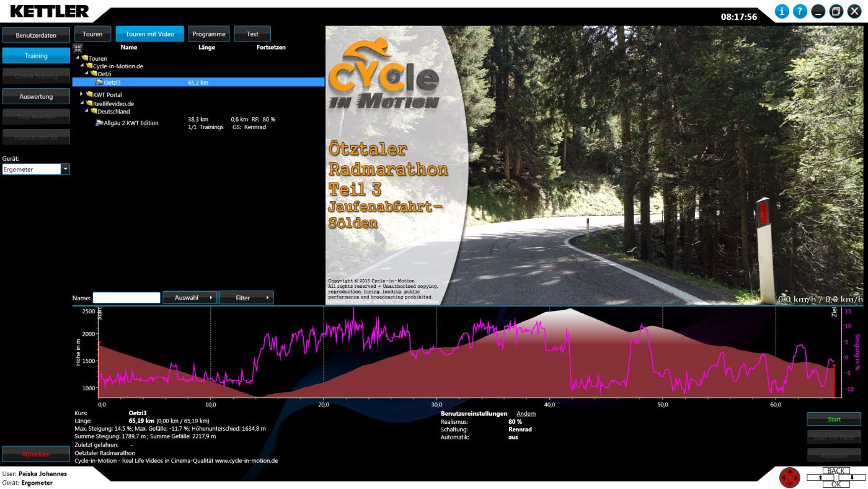Screen dimensions: 868x489
Task: Sort by the Name column header
Action: pyautogui.click(x=129, y=47)
